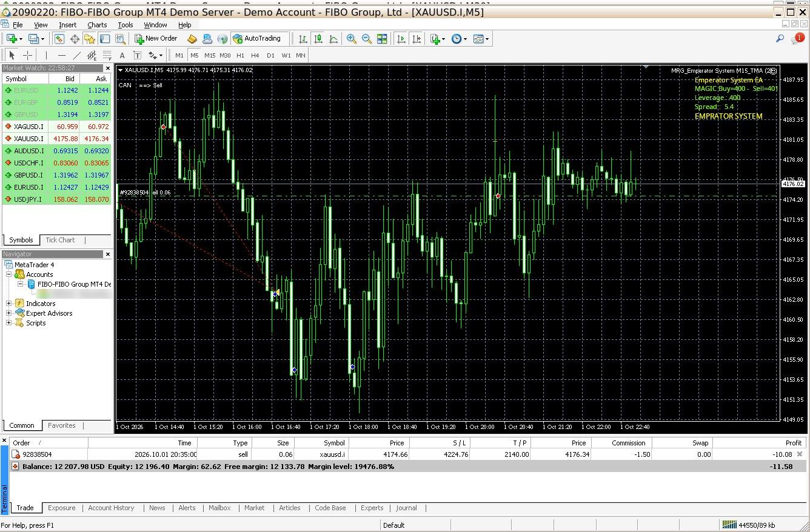Viewport: 810px width, 532px height.
Task: Expand Indicators tree node
Action: tap(8, 304)
